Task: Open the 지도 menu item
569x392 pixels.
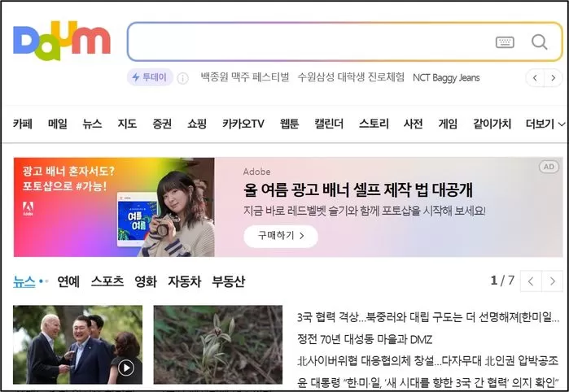Action: point(127,124)
